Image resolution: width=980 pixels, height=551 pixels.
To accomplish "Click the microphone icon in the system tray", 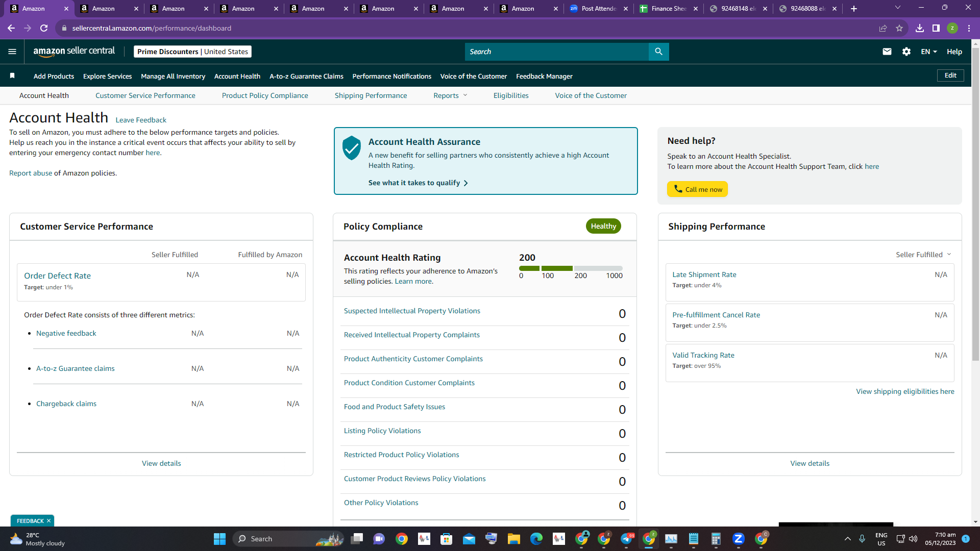I will 862,539.
